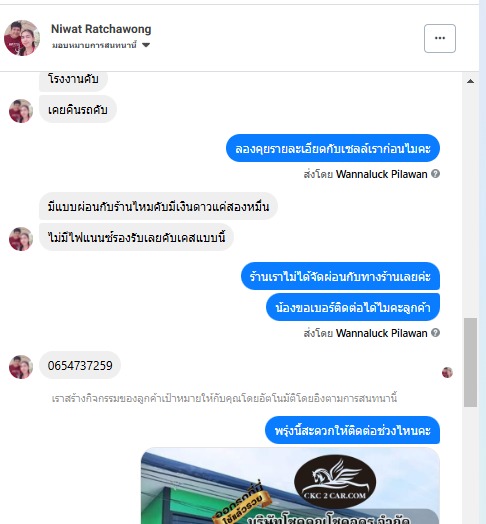Open the three-dots conversation options button
Viewport: 486px width, 524px height.
pos(440,38)
